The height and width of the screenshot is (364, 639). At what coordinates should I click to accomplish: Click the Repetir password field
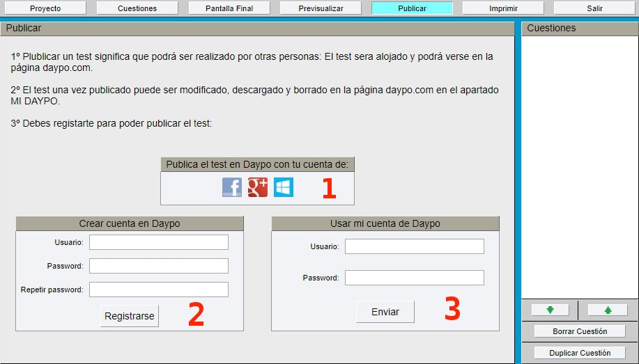pyautogui.click(x=159, y=290)
